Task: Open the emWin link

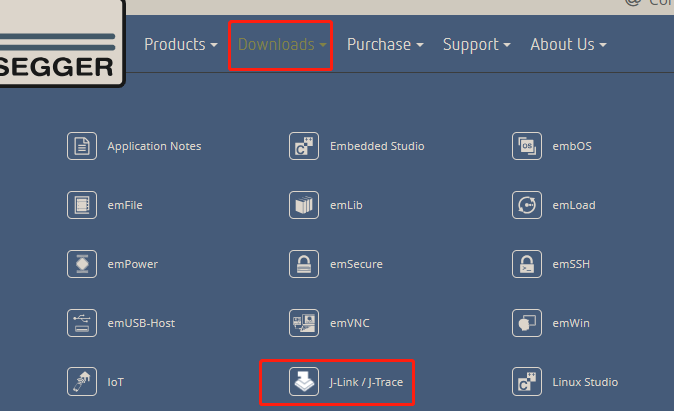Action: click(x=571, y=323)
